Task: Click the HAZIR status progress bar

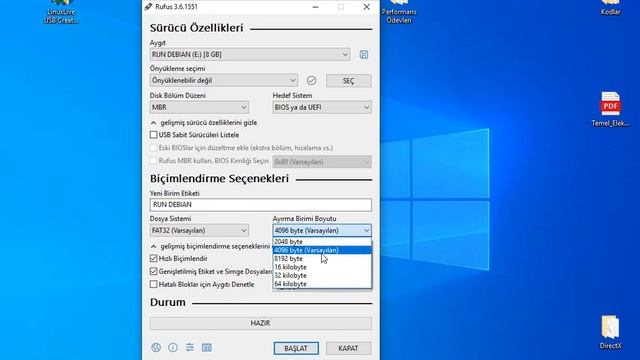Action: click(x=261, y=323)
